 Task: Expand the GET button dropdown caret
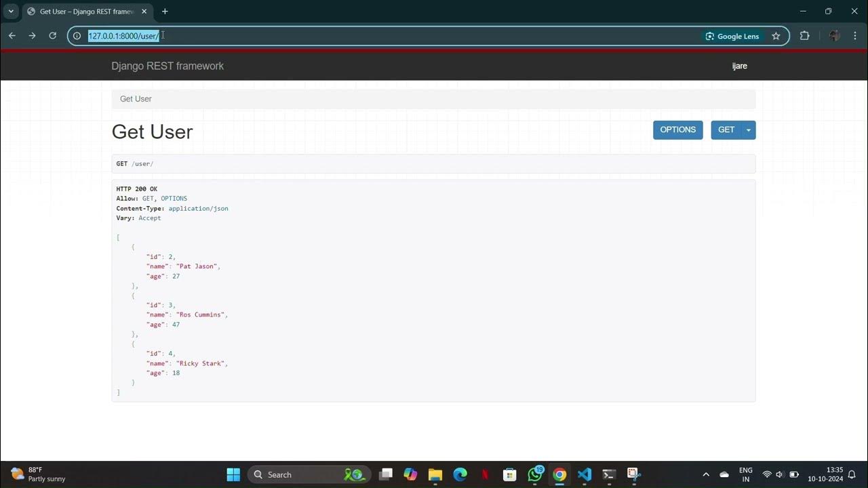click(749, 130)
